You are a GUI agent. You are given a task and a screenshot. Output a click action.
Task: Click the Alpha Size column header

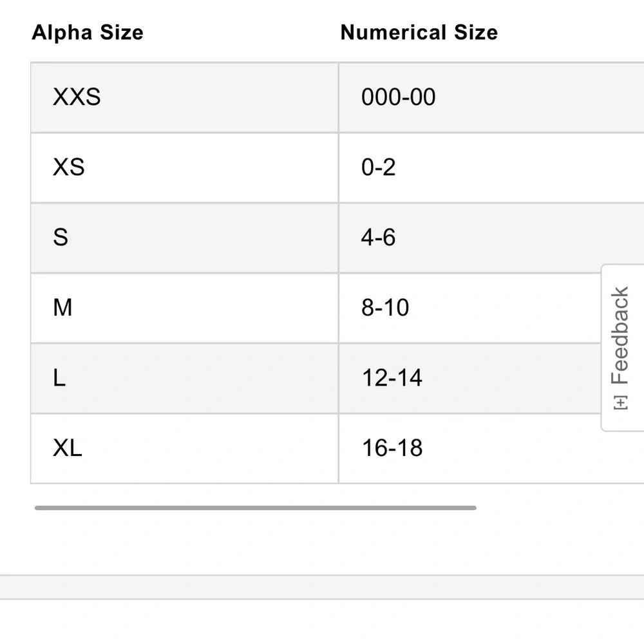pyautogui.click(x=88, y=33)
